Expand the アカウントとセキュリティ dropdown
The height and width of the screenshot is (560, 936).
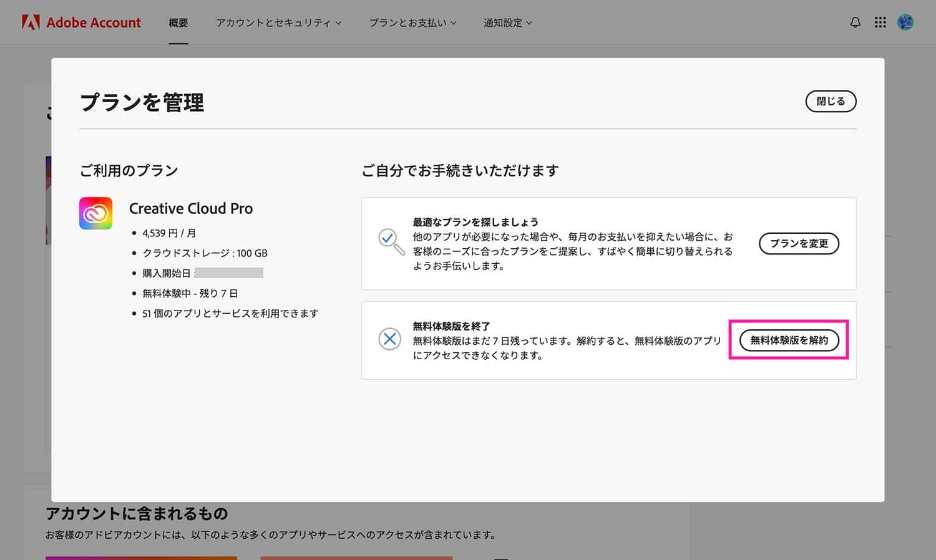click(278, 22)
